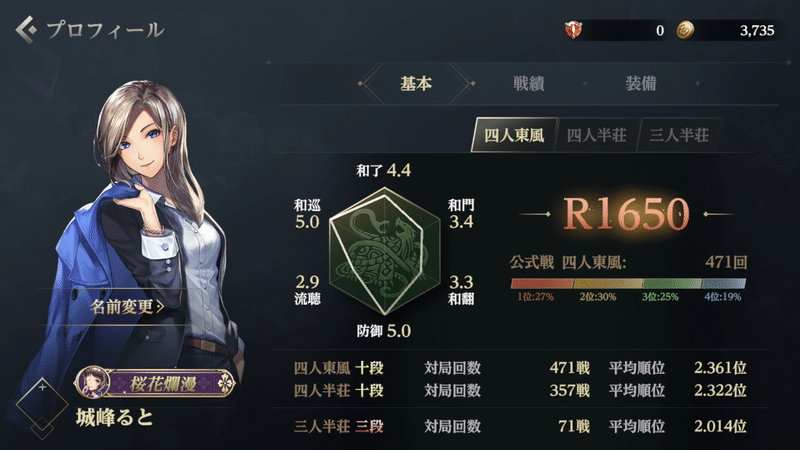This screenshot has width=800, height=450.
Task: Tap the flower ornament on 桜花爛漫 plate
Action: [x=224, y=383]
